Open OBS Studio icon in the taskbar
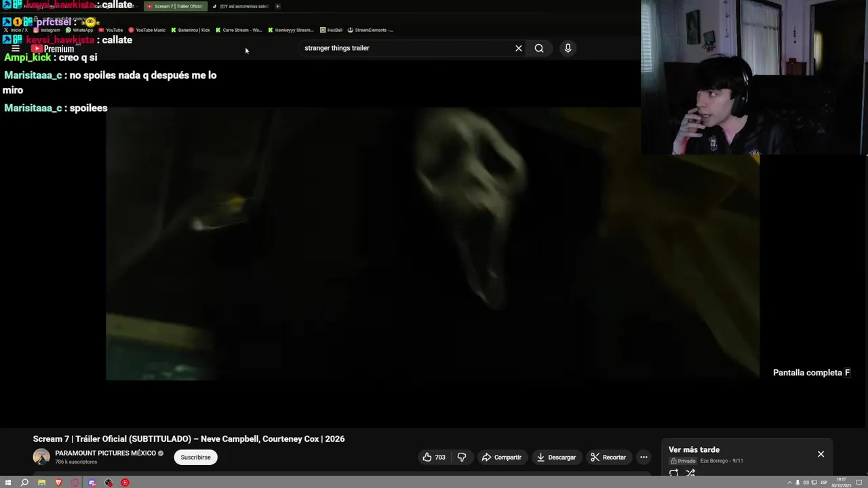The width and height of the screenshot is (868, 488). point(108,483)
